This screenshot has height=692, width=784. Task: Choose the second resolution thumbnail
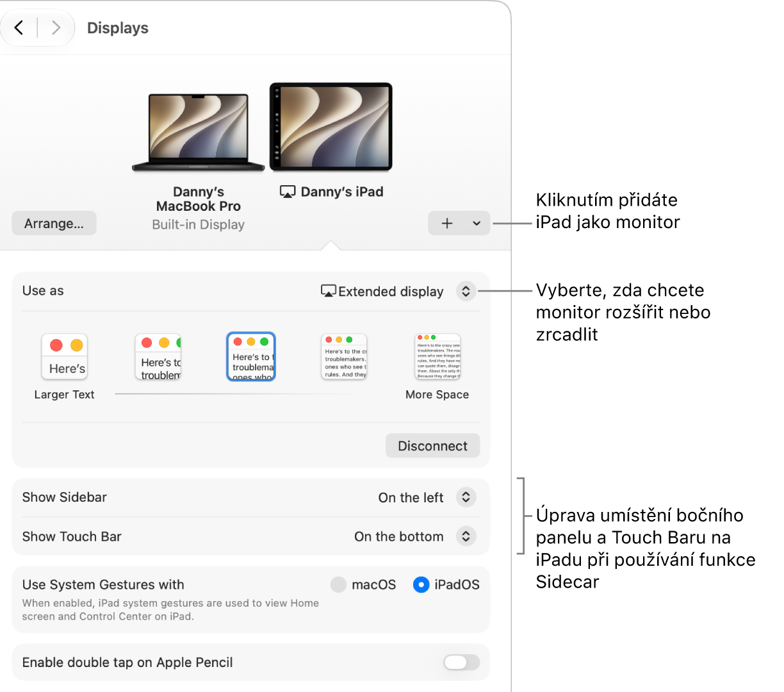(x=158, y=357)
